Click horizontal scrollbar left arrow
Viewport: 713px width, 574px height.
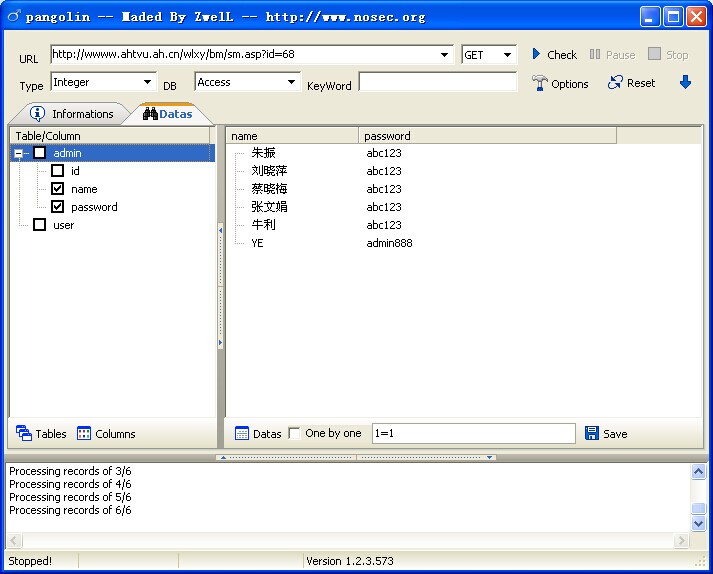pyautogui.click(x=14, y=540)
